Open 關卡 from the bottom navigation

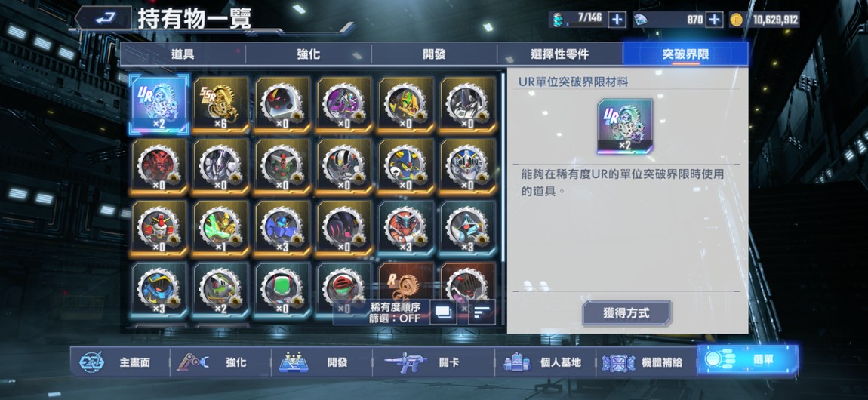click(x=433, y=362)
